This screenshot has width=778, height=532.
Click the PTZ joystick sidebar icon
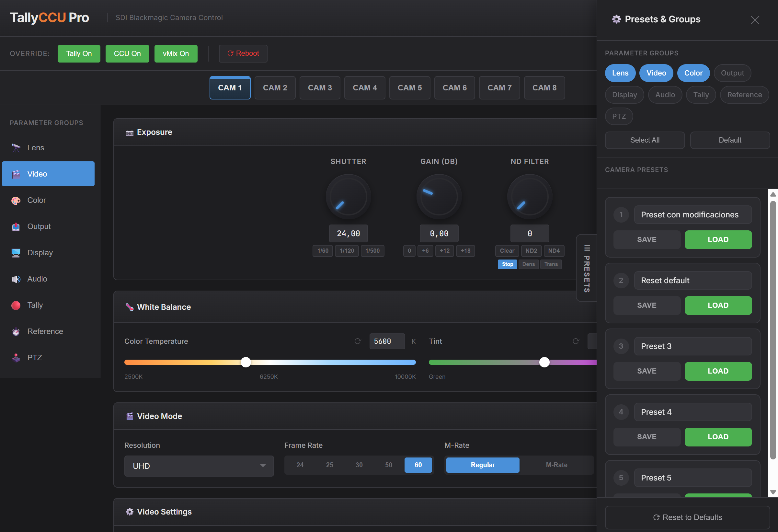(x=16, y=358)
